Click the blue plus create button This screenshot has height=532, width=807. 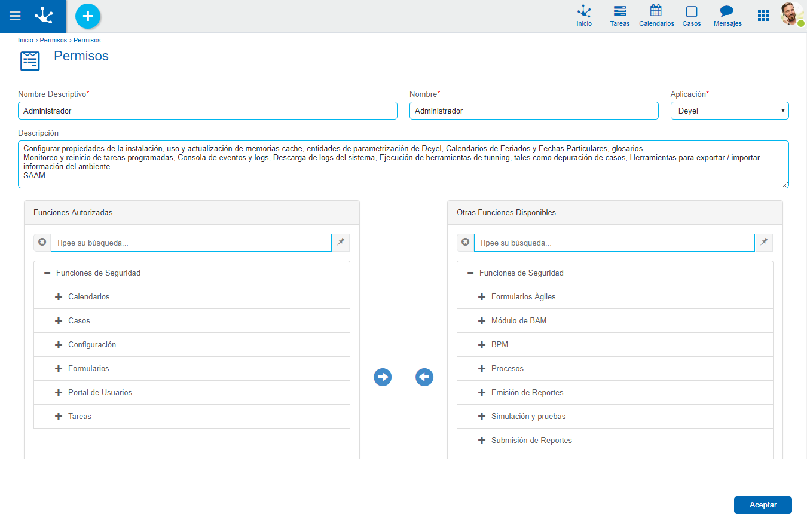(x=88, y=16)
